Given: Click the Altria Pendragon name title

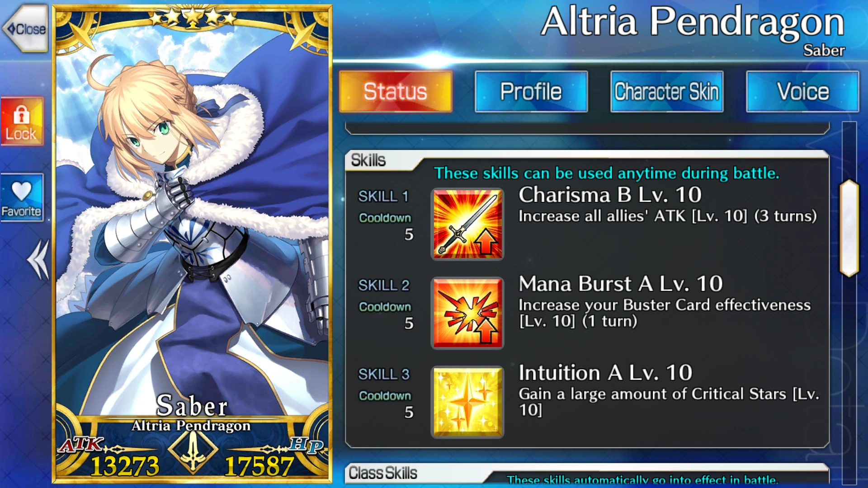Looking at the screenshot, I should click(x=693, y=22).
